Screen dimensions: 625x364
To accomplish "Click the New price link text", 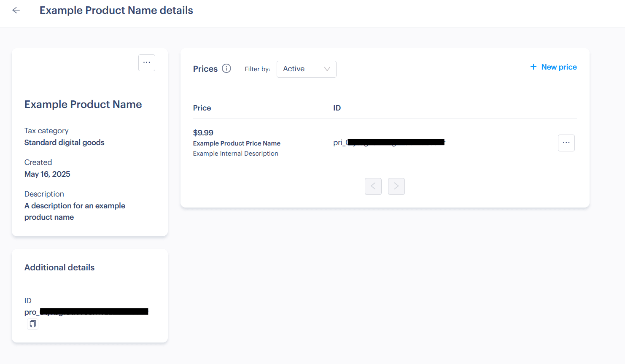I will point(559,67).
